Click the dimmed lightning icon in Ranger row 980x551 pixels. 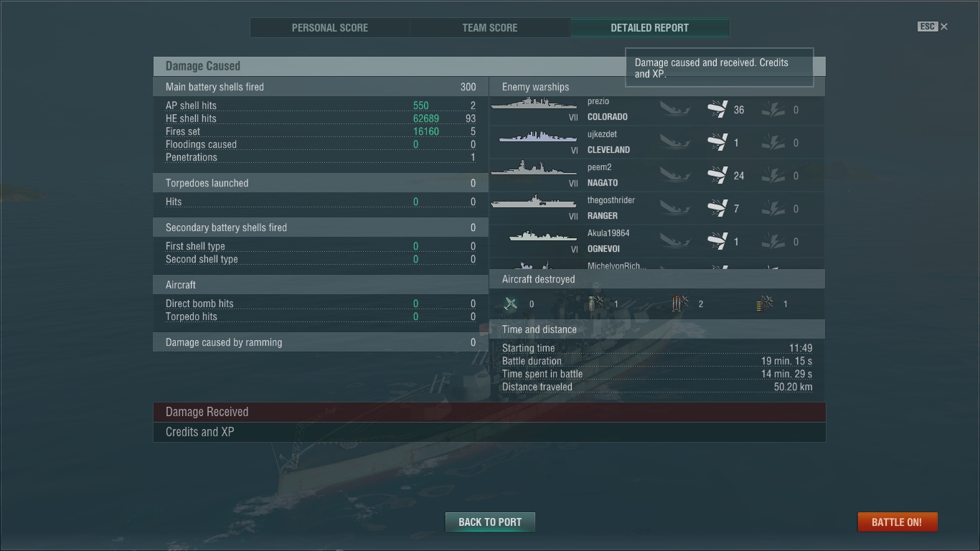pos(773,209)
